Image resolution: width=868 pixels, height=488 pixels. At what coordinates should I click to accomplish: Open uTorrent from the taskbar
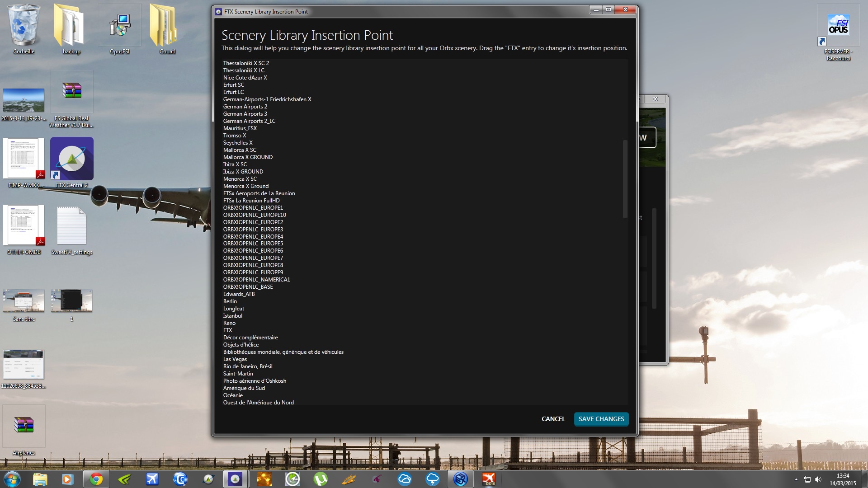(320, 479)
